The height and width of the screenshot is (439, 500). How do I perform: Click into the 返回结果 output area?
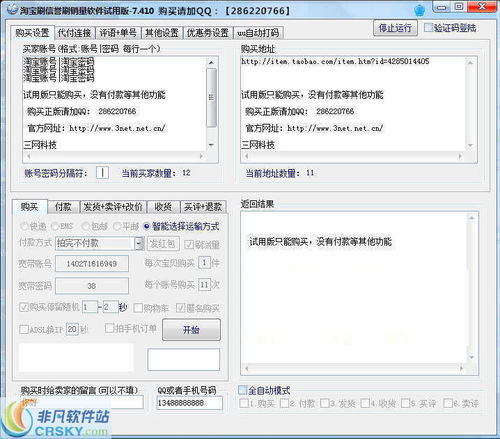(354, 288)
